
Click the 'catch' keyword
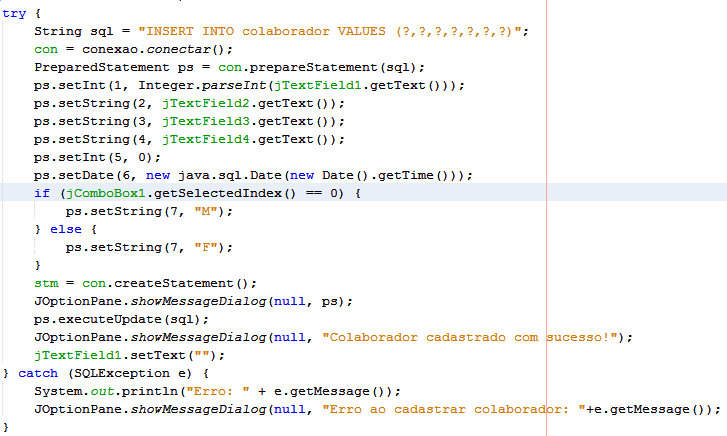tap(38, 373)
